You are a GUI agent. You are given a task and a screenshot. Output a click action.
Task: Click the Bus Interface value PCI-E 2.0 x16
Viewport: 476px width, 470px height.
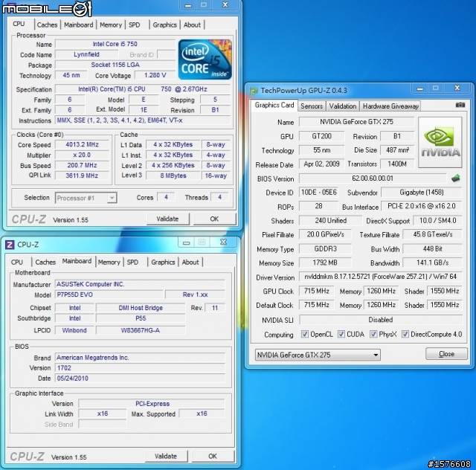[422, 206]
